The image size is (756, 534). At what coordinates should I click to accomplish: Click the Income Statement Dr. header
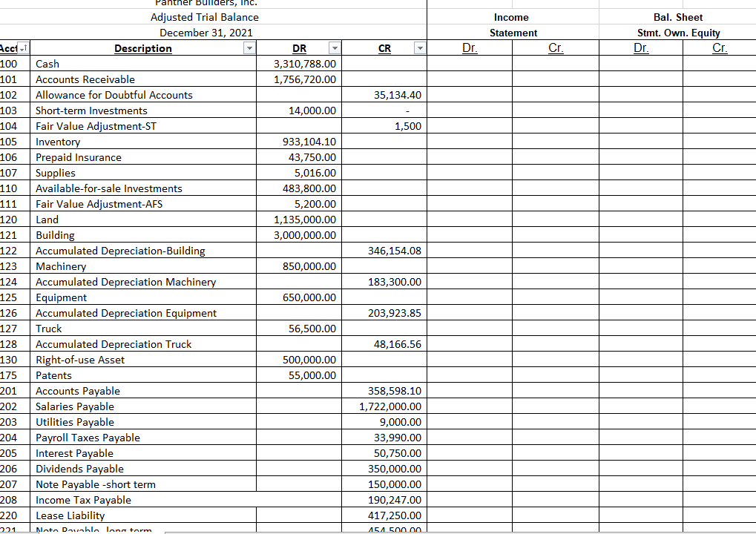pos(469,47)
